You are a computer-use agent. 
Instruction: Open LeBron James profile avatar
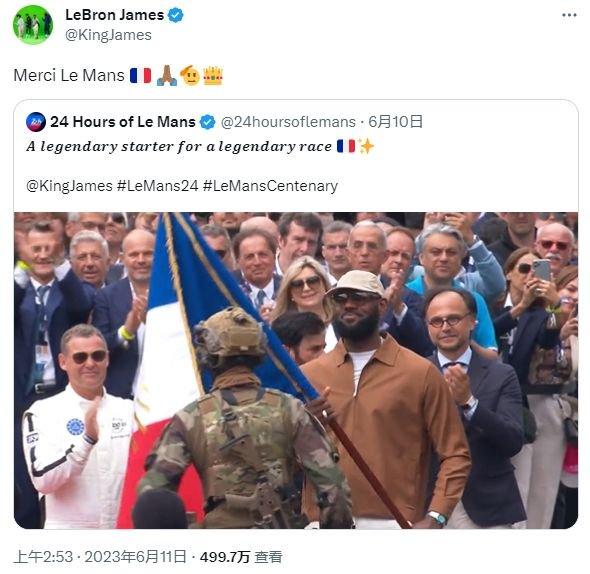click(33, 25)
